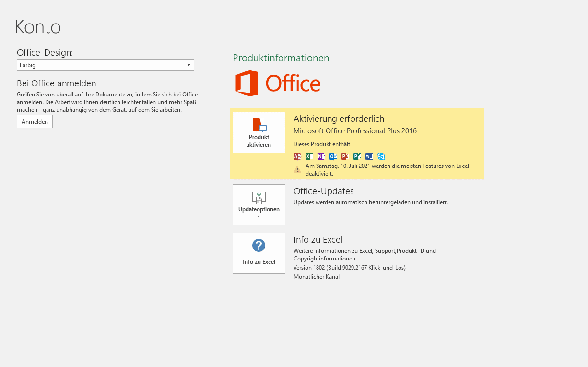Click the Weitere Informationen zu Excel description
Screen dimensions: 588x367
point(365,254)
